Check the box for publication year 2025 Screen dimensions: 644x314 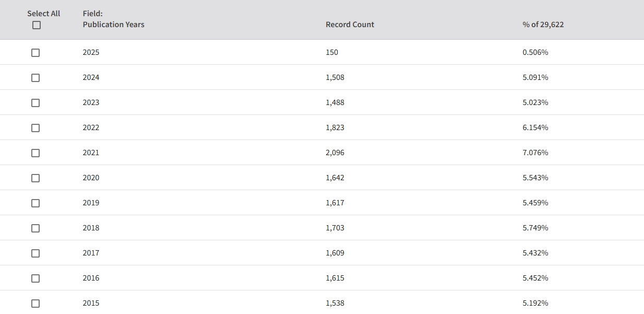click(35, 53)
